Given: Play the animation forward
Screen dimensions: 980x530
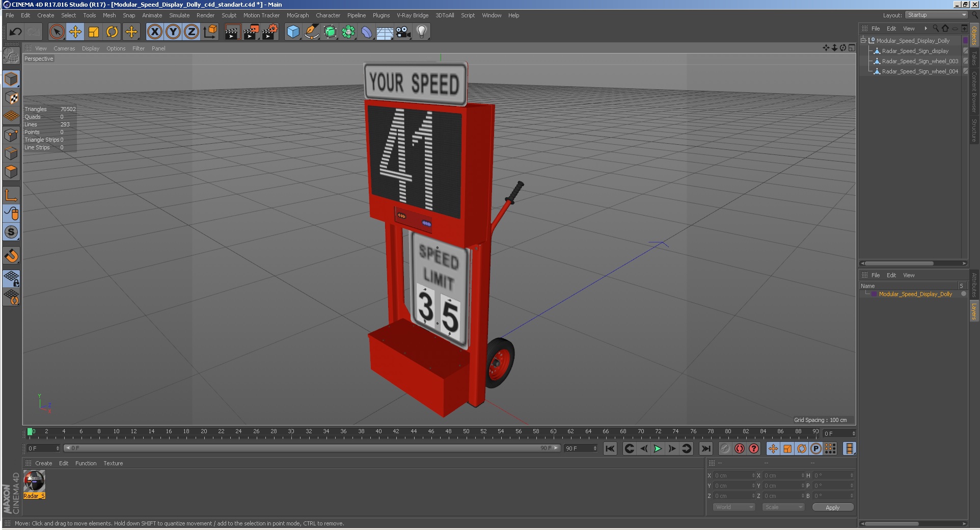Looking at the screenshot, I should coord(658,448).
